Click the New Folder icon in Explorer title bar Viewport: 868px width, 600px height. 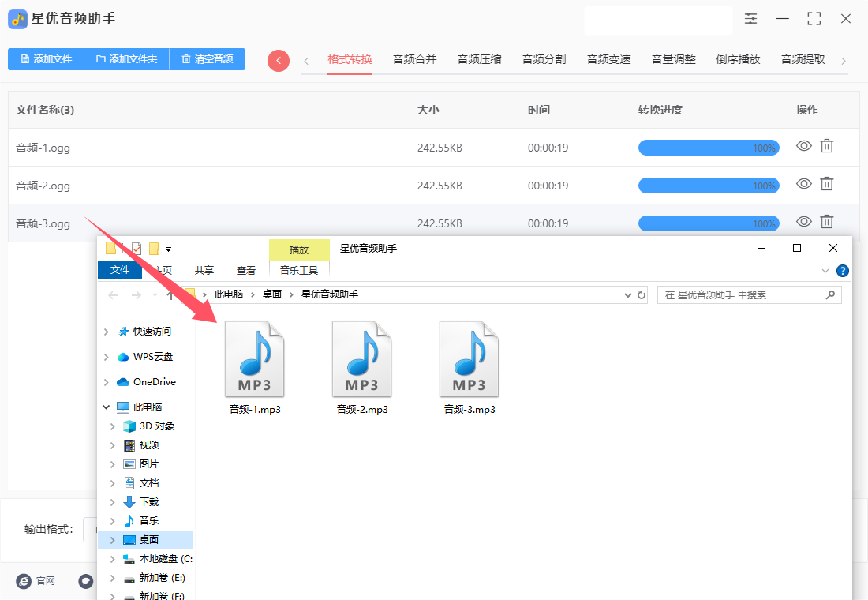(x=154, y=248)
